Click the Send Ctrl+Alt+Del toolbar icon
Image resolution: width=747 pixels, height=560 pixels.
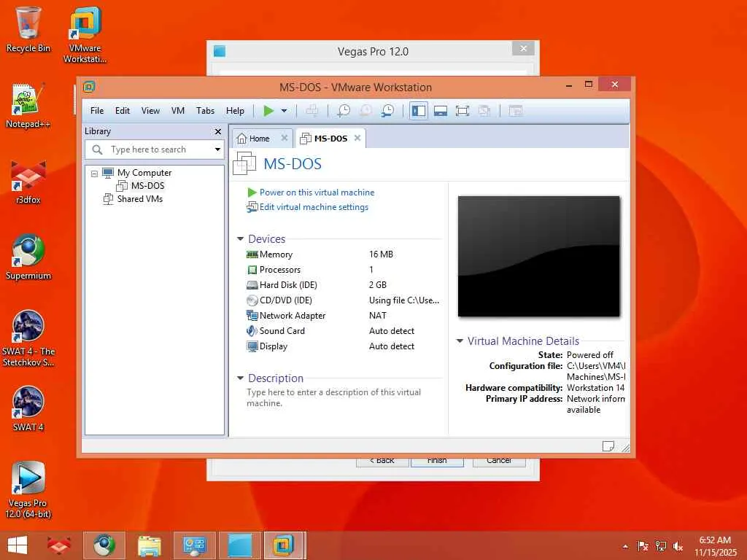coord(312,111)
